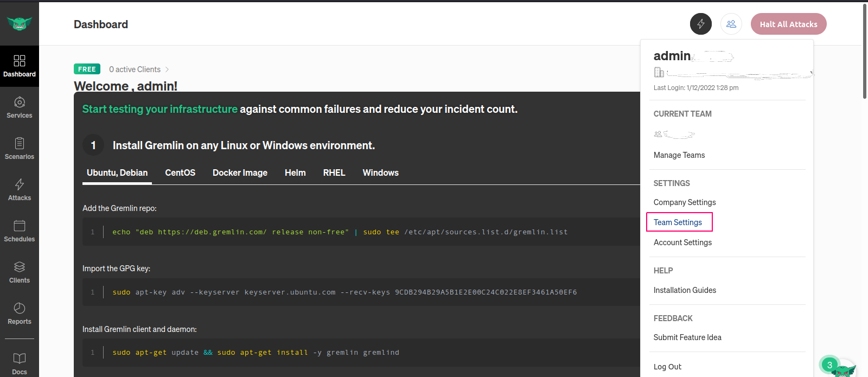Viewport: 868px width, 377px height.
Task: Go to Clients in the sidebar
Action: pyautogui.click(x=20, y=272)
